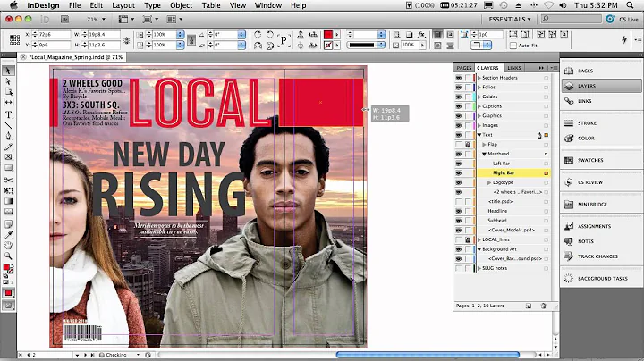This screenshot has width=644, height=361.
Task: Open the File menu
Action: click(75, 5)
